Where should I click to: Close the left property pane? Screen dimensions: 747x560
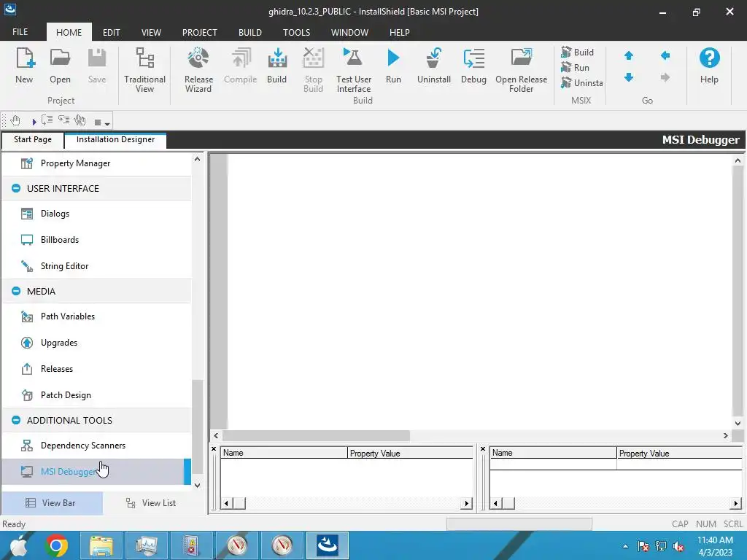tap(214, 448)
